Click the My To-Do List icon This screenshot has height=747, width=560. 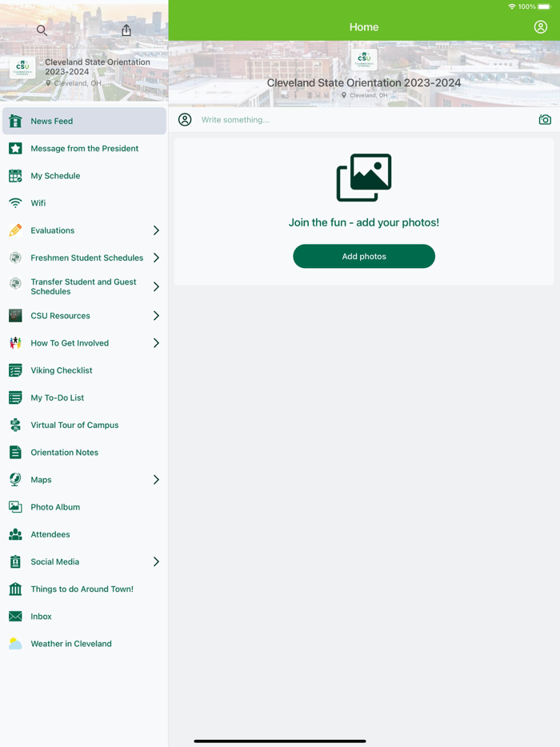coord(15,397)
